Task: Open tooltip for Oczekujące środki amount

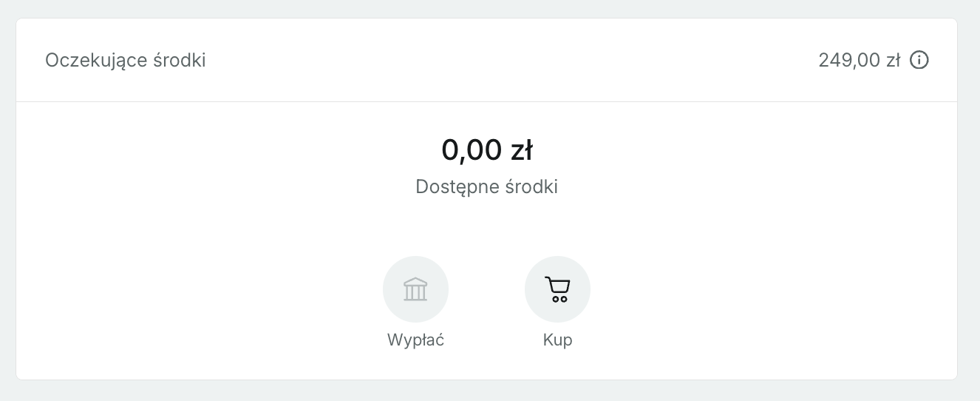Action: pos(919,60)
